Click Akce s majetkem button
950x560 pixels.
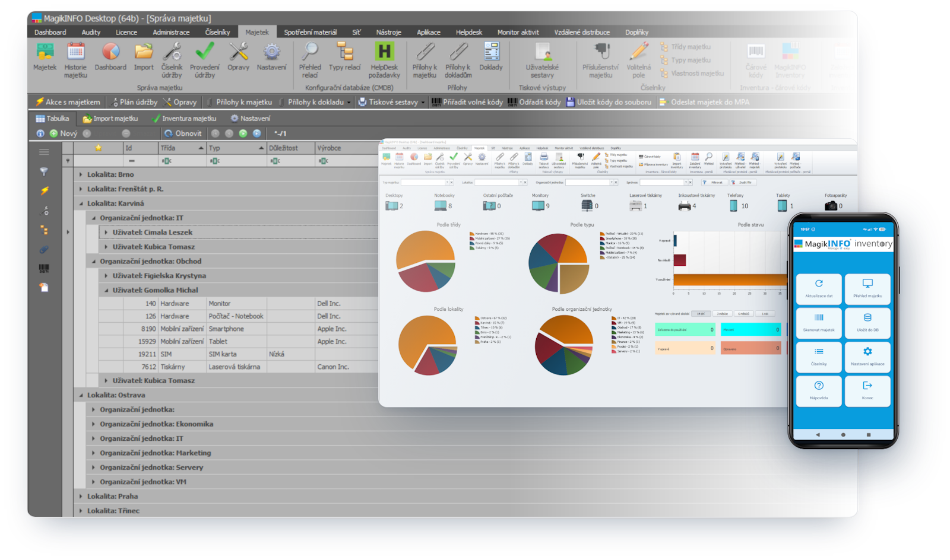pos(68,102)
